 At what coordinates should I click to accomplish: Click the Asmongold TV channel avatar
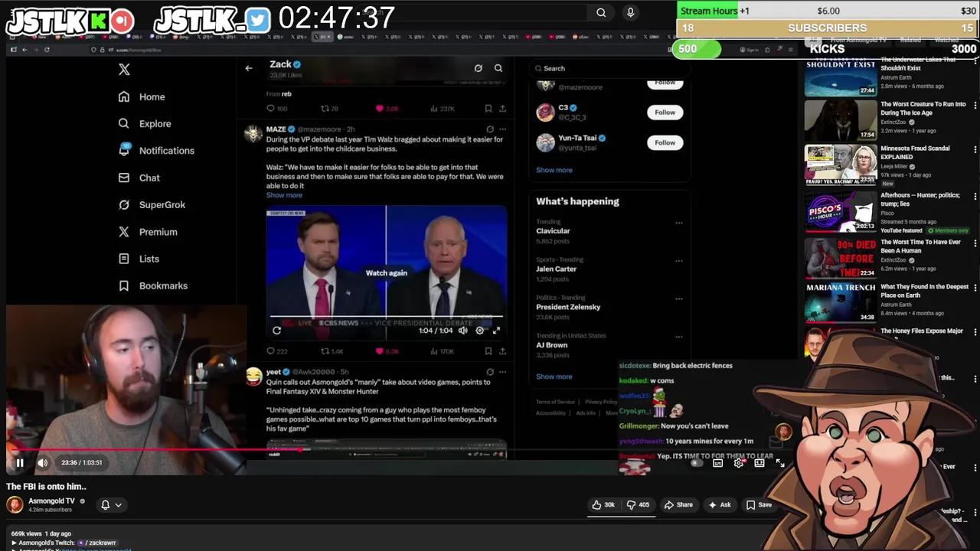click(x=15, y=504)
